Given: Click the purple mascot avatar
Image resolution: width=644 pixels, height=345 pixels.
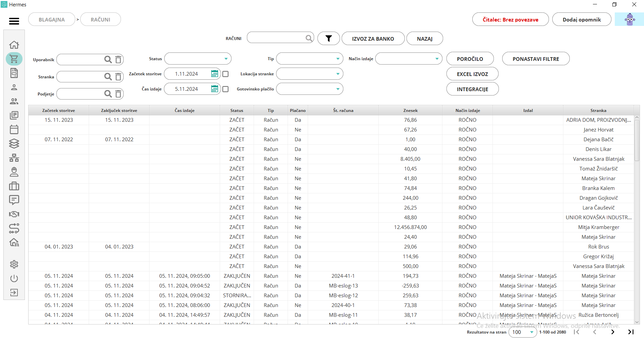Looking at the screenshot, I should (629, 19).
